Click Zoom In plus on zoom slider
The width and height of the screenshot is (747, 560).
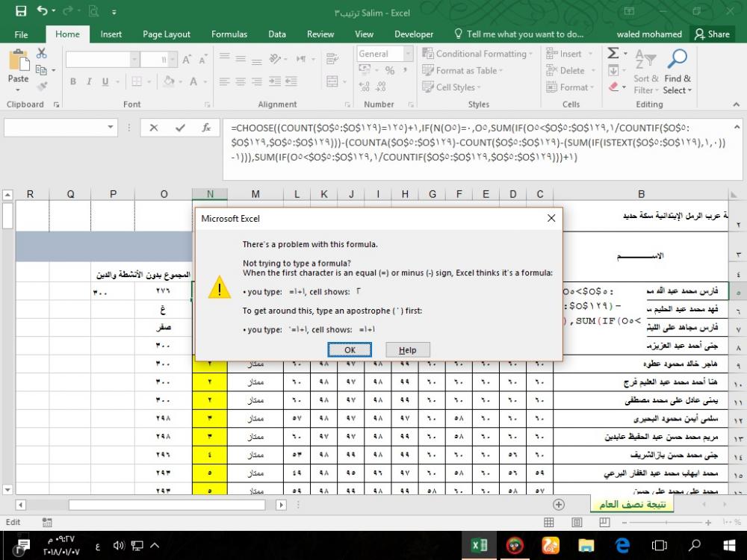[x=708, y=523]
